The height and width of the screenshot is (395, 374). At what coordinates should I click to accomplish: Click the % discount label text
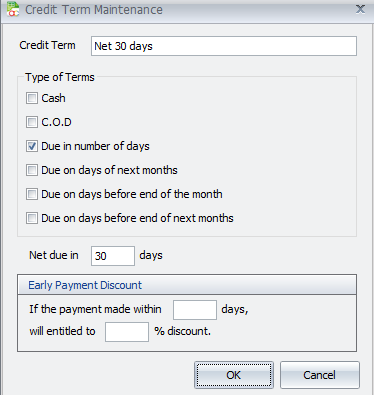(182, 331)
